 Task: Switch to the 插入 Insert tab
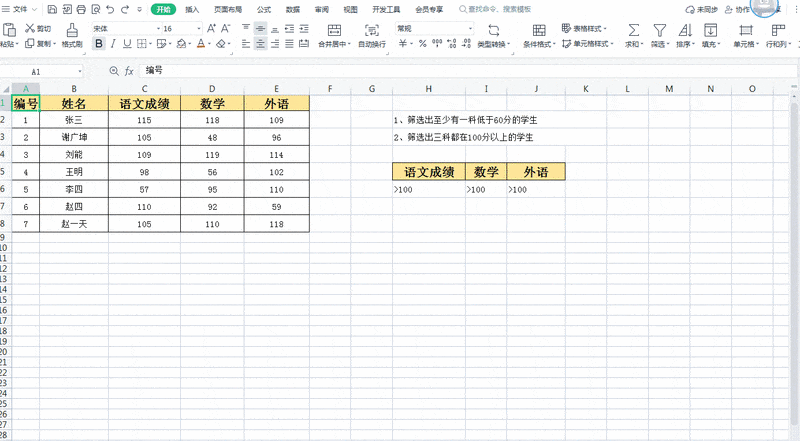click(x=192, y=9)
